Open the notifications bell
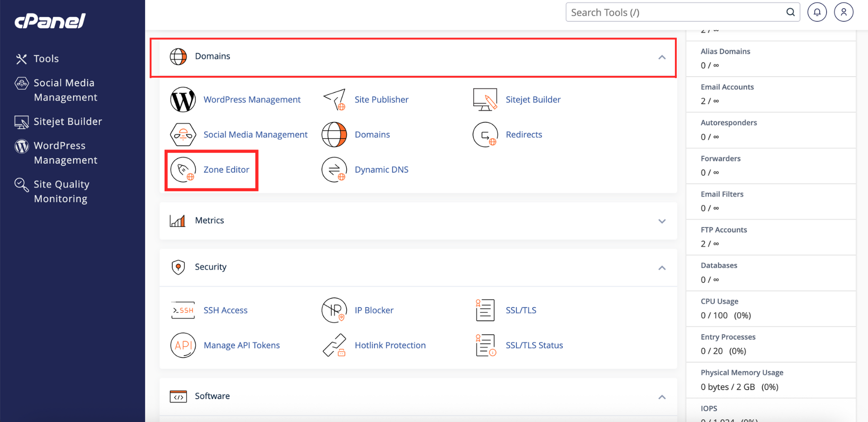 [x=817, y=12]
